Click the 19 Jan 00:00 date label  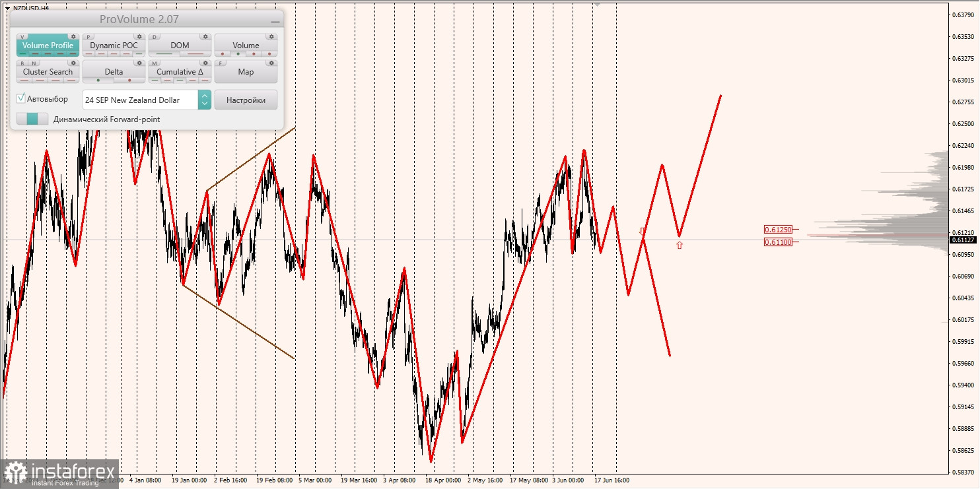click(x=189, y=480)
